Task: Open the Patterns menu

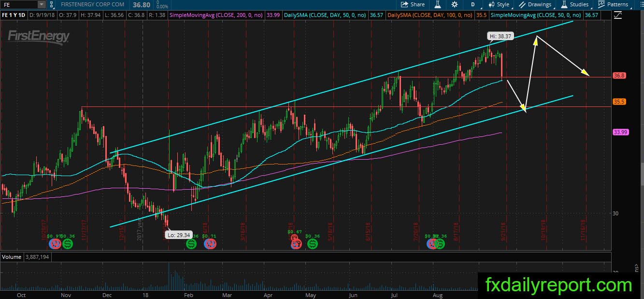Action: click(x=613, y=4)
